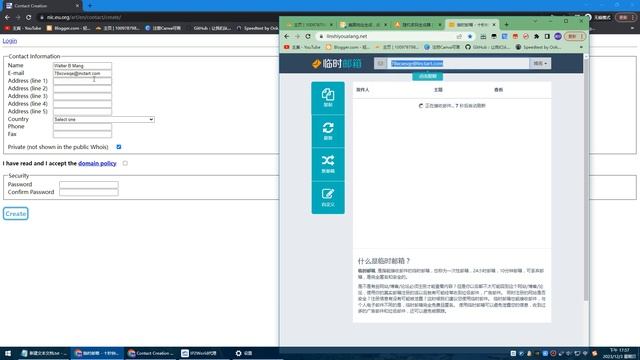Viewport: 640px width, 360px height.
Task: Click the envelope icon left of the temp email address
Action: [x=380, y=63]
